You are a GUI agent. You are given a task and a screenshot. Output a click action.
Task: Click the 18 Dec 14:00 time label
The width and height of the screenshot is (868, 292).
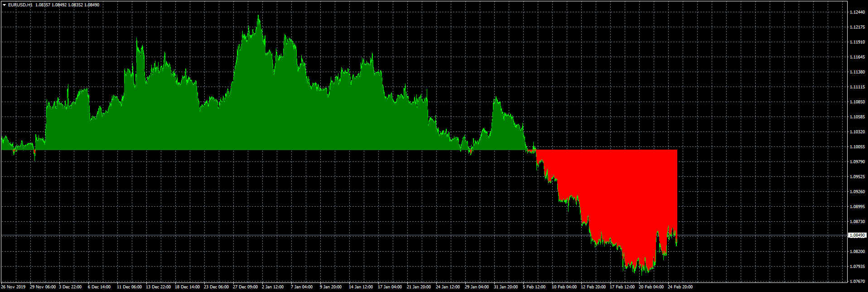(188, 287)
